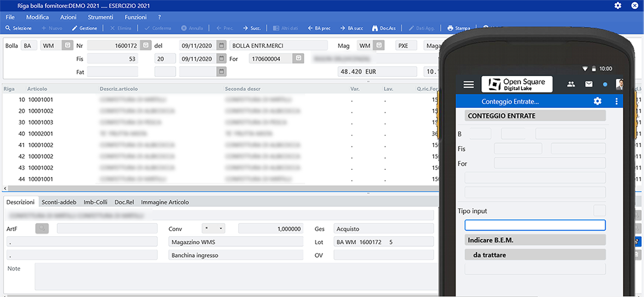The image size is (644, 297).
Task: Go to next record with Succ.
Action: tap(251, 28)
